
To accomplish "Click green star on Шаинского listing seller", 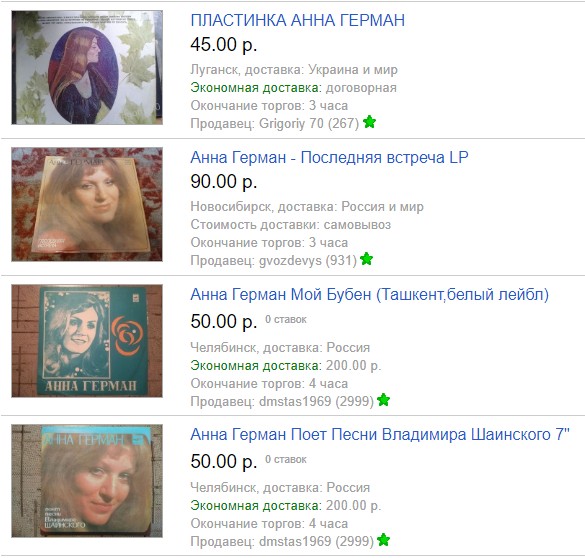I will point(383,540).
